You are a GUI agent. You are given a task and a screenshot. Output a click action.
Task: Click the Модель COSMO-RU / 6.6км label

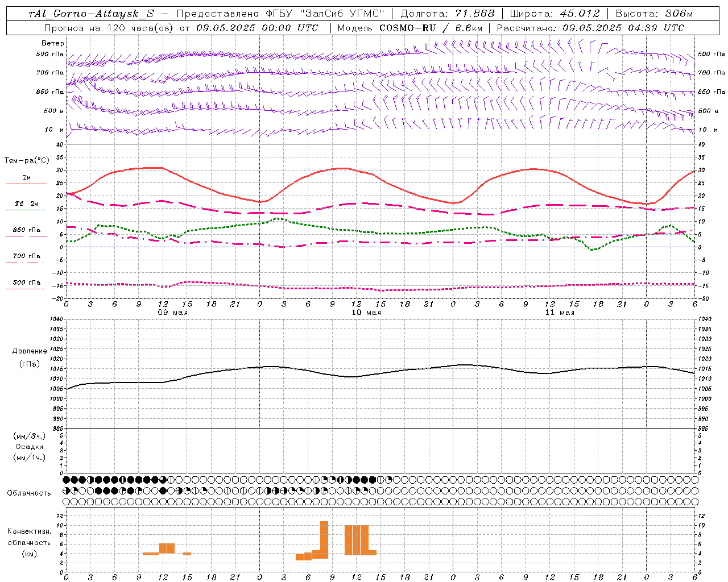pos(410,28)
